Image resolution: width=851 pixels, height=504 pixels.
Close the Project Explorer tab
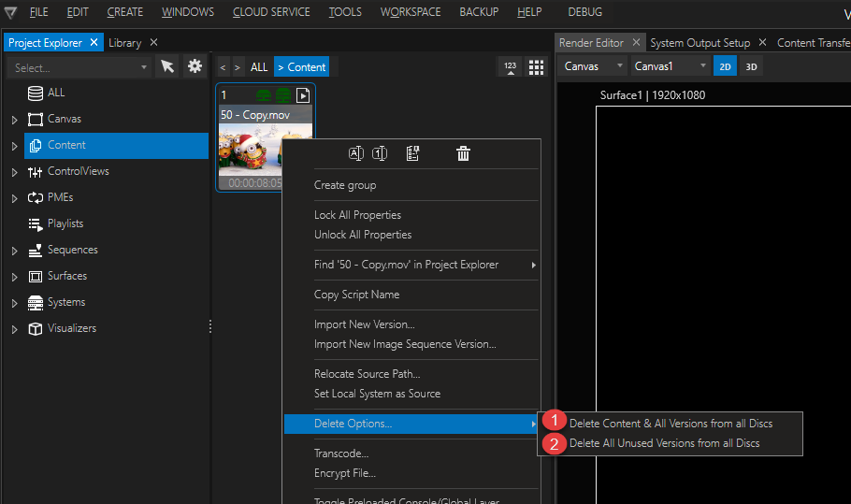click(x=94, y=42)
